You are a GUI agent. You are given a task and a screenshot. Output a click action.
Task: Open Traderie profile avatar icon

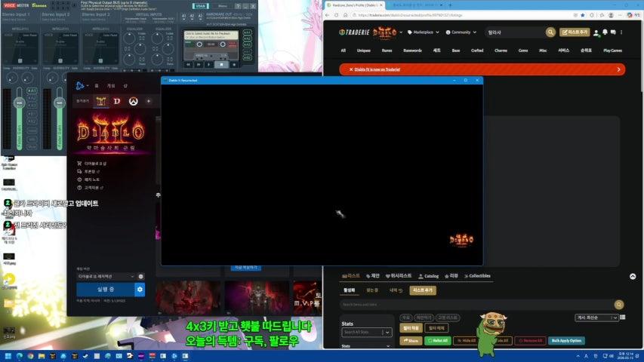[596, 32]
